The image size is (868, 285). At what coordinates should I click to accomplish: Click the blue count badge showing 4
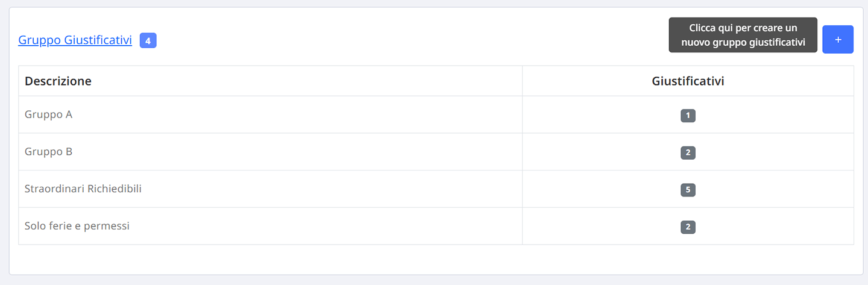148,40
